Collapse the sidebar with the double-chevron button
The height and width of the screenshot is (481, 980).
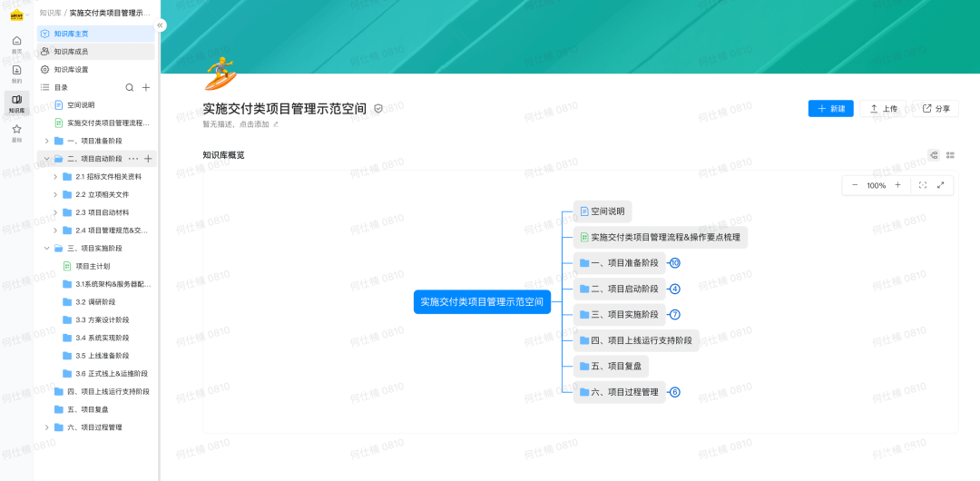[x=161, y=25]
